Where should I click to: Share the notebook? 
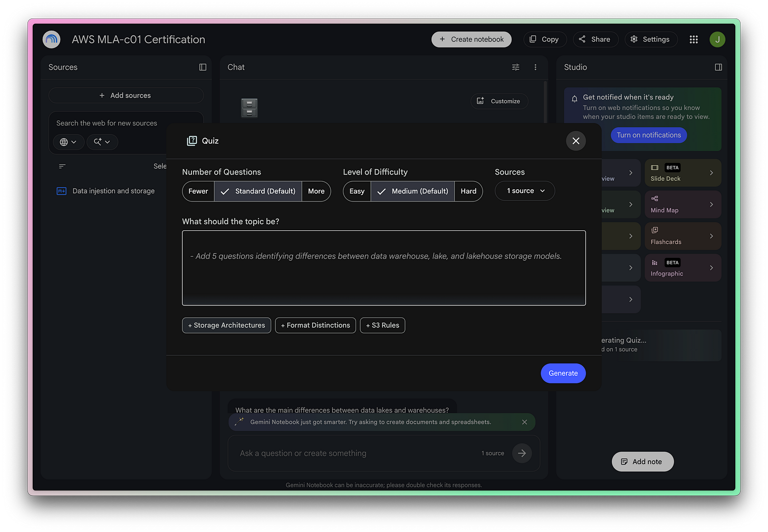[596, 40]
